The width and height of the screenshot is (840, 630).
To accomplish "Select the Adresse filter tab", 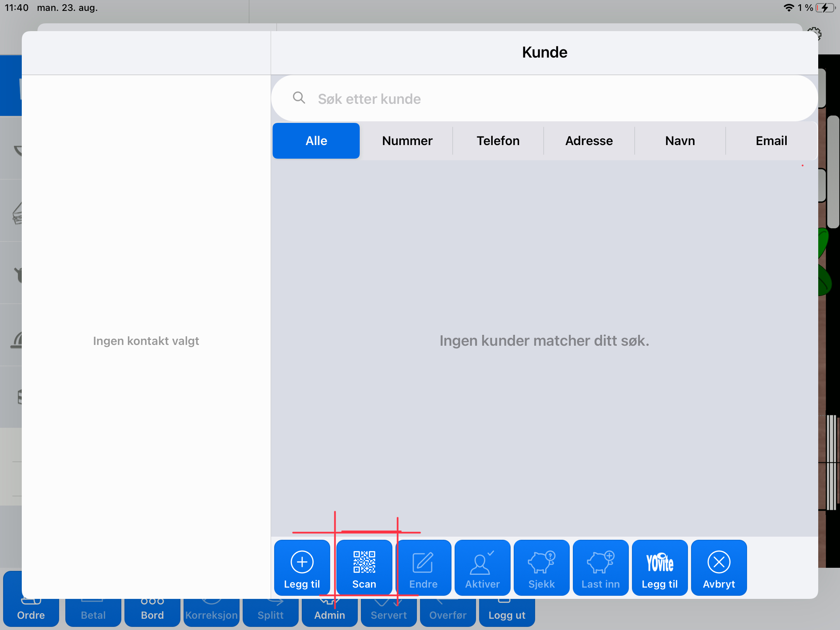I will 589,141.
